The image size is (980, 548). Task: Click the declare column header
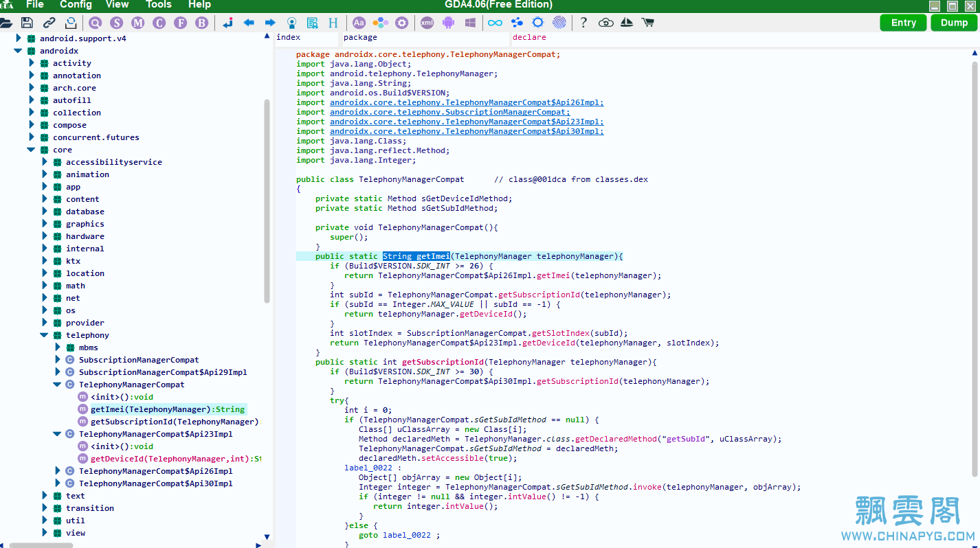pos(744,38)
